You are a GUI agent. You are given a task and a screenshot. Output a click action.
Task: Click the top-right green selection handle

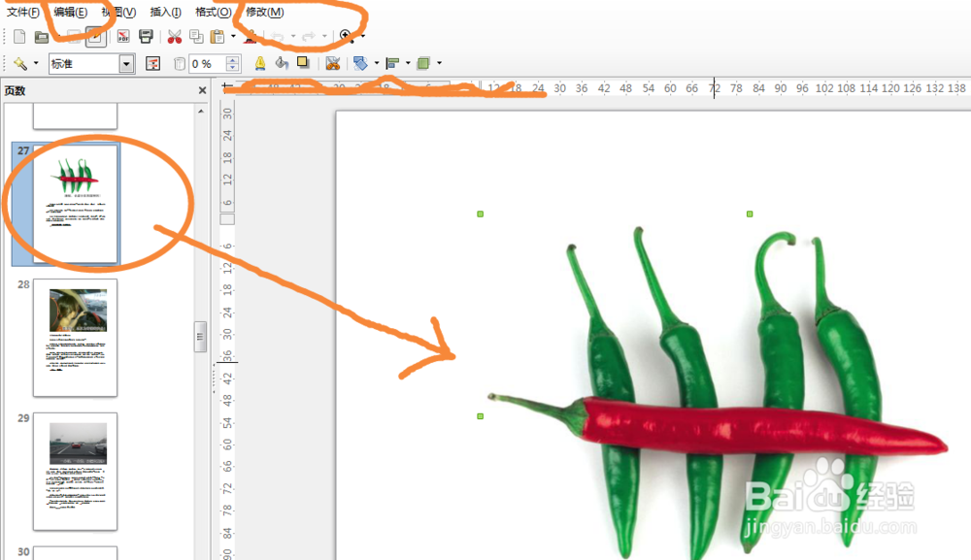pyautogui.click(x=750, y=214)
